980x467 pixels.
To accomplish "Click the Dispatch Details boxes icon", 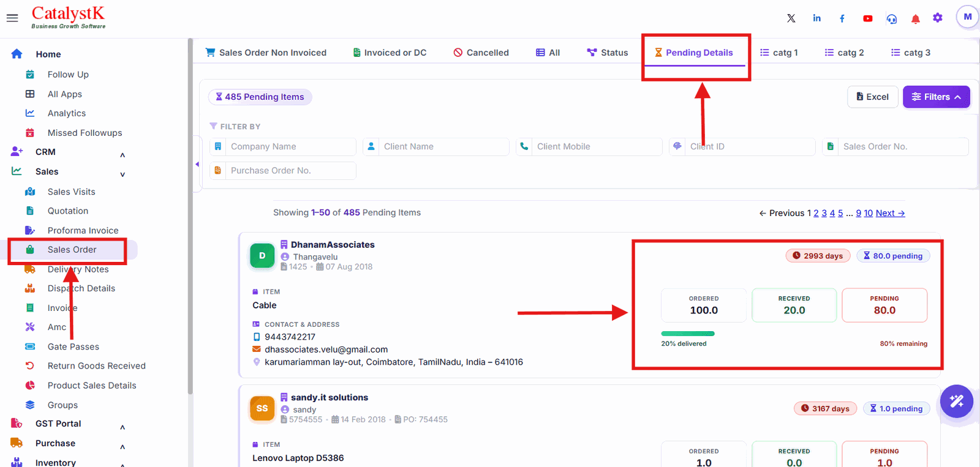I will (x=30, y=288).
